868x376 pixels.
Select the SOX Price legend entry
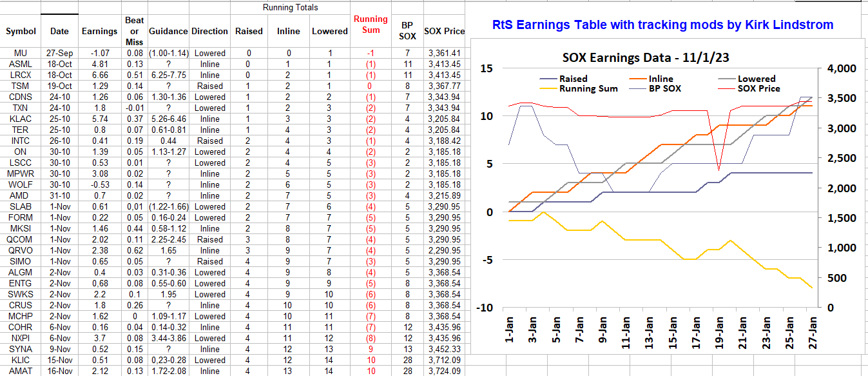758,88
